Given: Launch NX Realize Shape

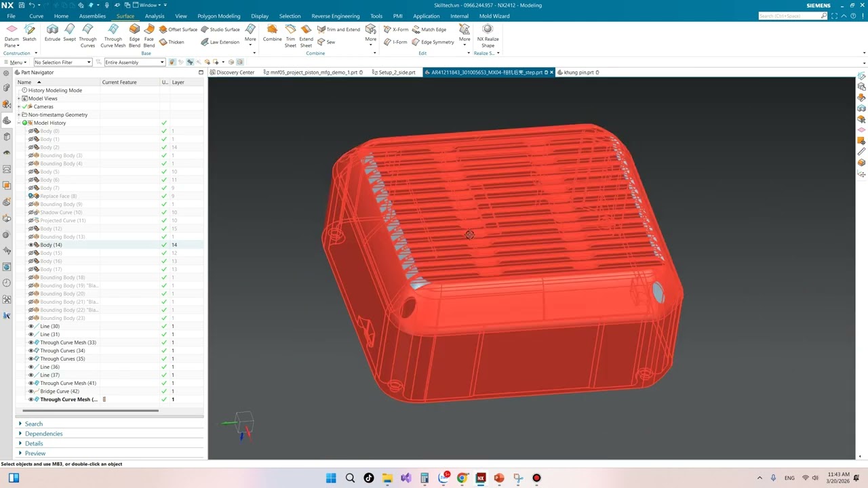Looking at the screenshot, I should pos(488,36).
